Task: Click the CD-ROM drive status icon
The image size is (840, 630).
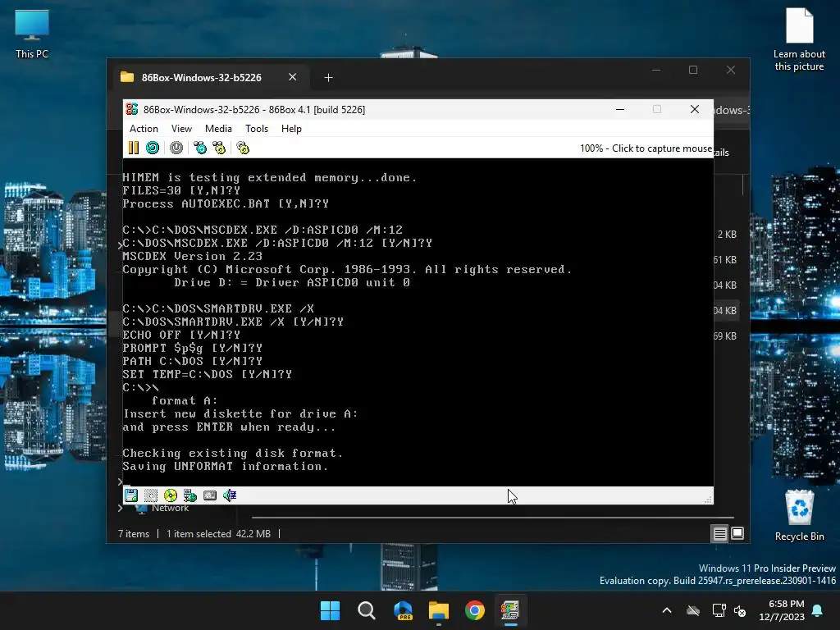Action: tap(171, 495)
